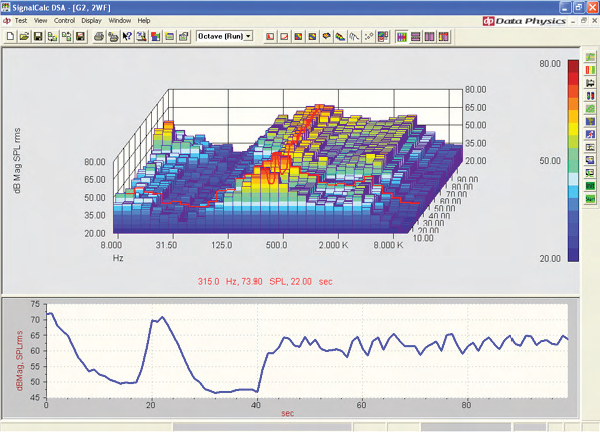Click the New document toolbar icon

pos(9,37)
